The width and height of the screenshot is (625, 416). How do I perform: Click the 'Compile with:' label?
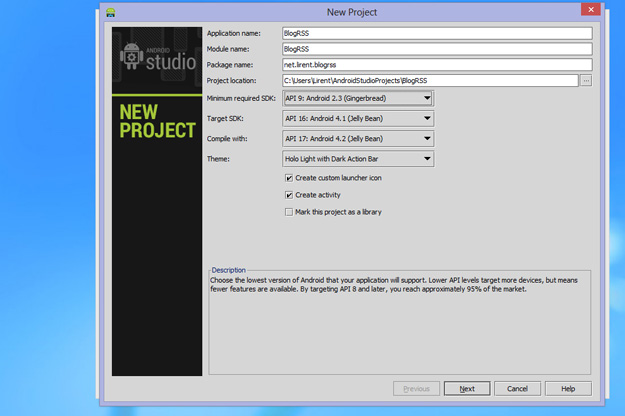pyautogui.click(x=227, y=139)
